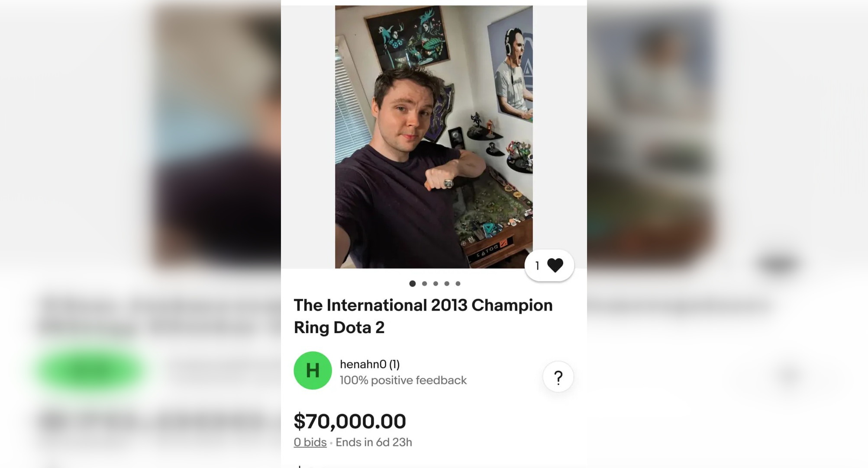Click the seller feedback score (1)

(394, 365)
